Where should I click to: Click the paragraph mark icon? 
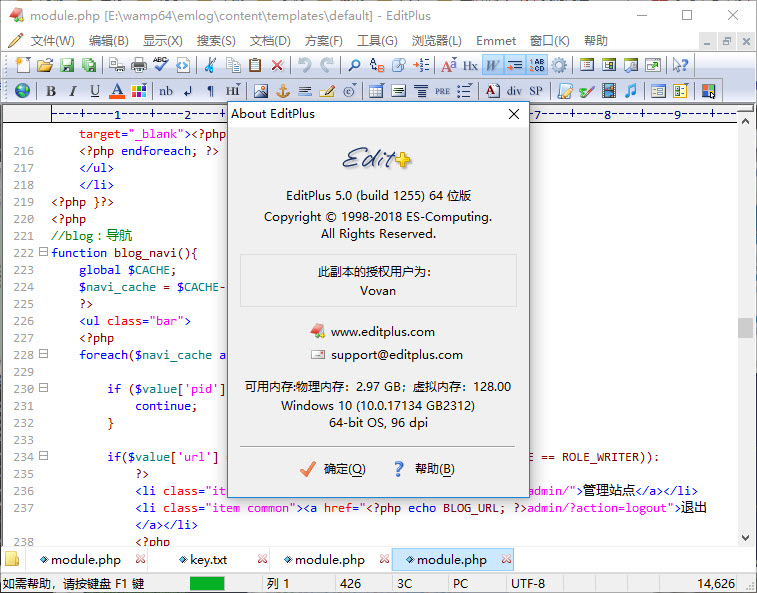tap(210, 90)
